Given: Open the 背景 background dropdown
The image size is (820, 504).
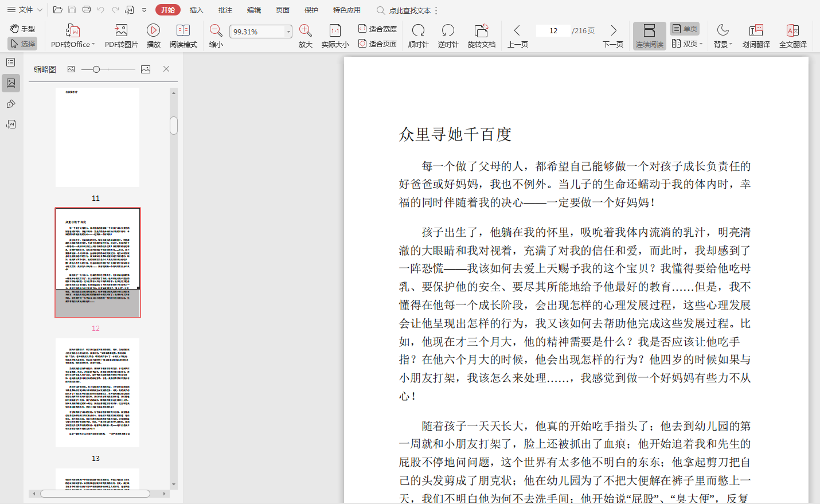Looking at the screenshot, I should tap(723, 36).
